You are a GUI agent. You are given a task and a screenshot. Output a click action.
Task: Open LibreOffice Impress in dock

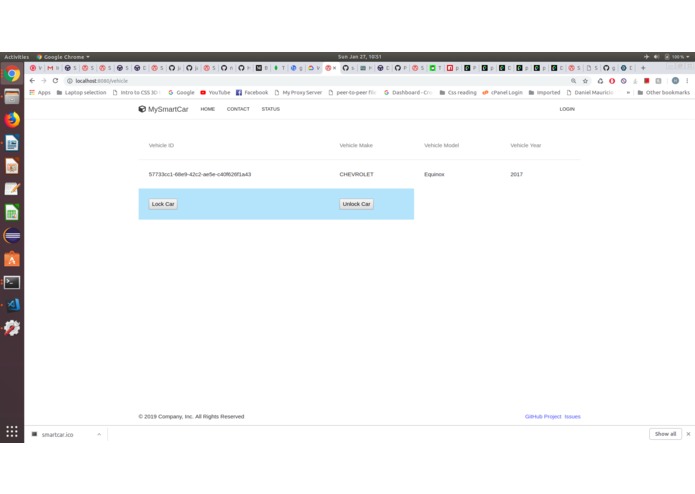(12, 166)
